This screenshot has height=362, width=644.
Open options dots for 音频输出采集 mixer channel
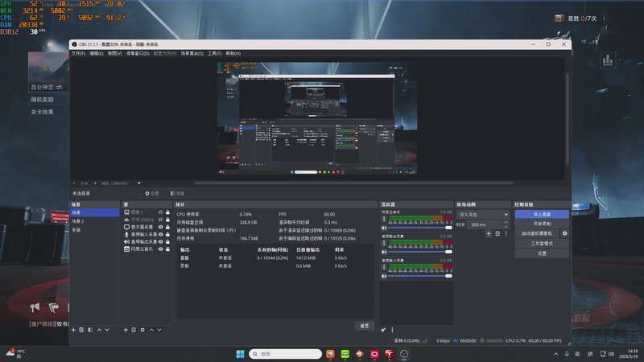pyautogui.click(x=384, y=244)
